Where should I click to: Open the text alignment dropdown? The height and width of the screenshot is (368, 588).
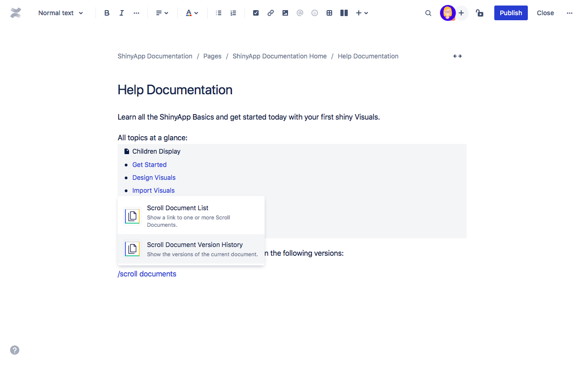(162, 13)
